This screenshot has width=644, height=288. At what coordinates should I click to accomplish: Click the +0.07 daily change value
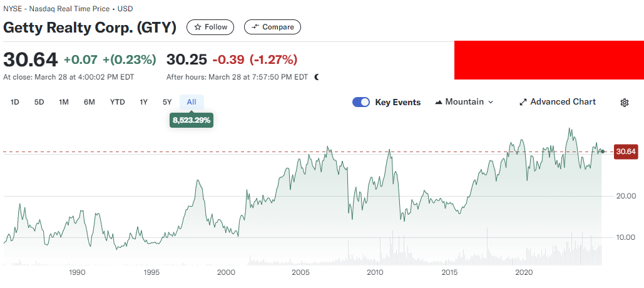pyautogui.click(x=81, y=60)
